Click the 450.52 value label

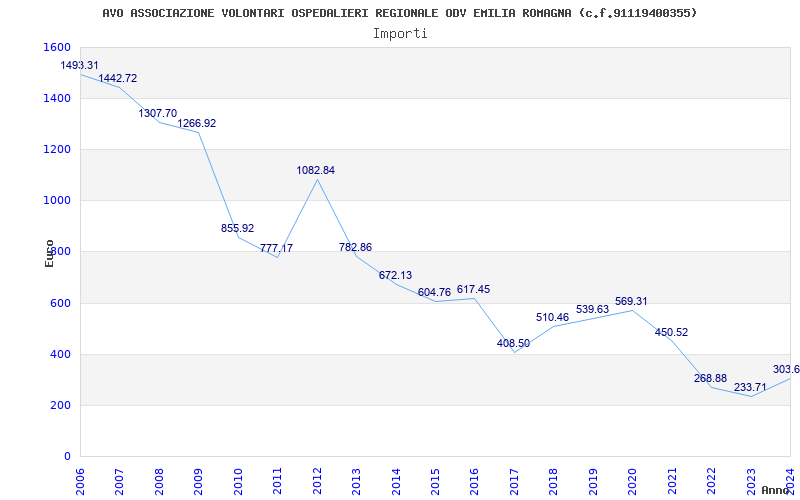point(671,332)
